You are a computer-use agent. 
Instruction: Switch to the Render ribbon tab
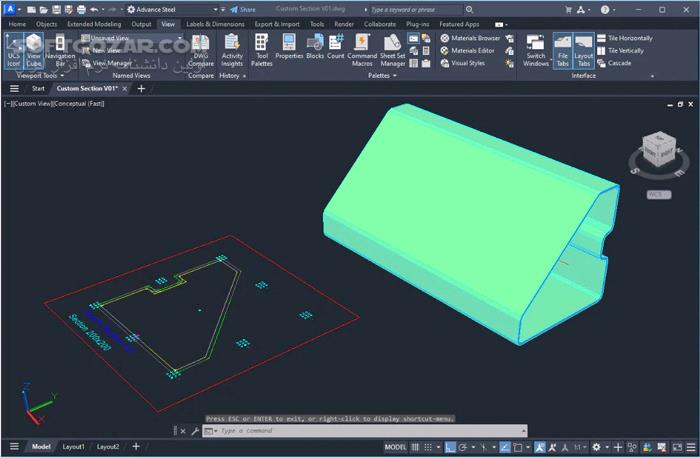click(344, 23)
